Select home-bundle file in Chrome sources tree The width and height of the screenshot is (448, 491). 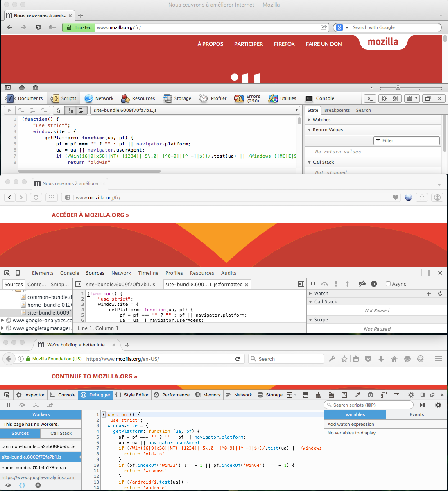[47, 305]
